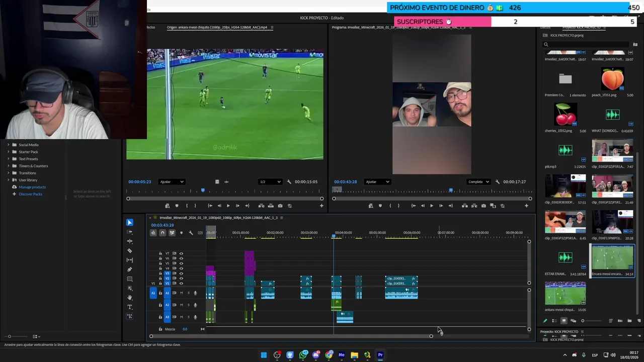Open source monitor settings wrench

point(289,182)
